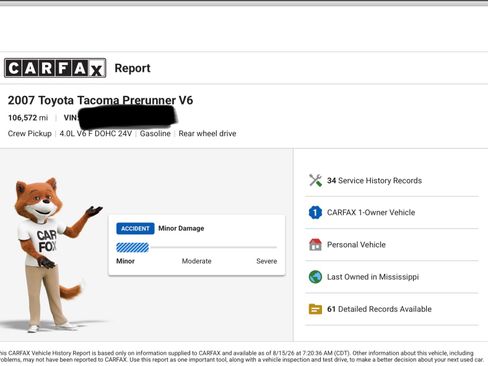This screenshot has height=366, width=488.
Task: Click the blue 1-Owner badge icon
Action: click(x=315, y=212)
